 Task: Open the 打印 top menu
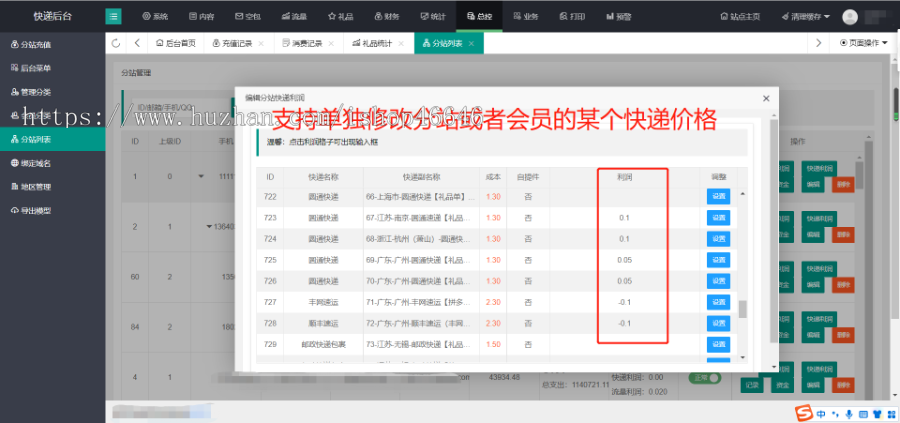point(572,17)
